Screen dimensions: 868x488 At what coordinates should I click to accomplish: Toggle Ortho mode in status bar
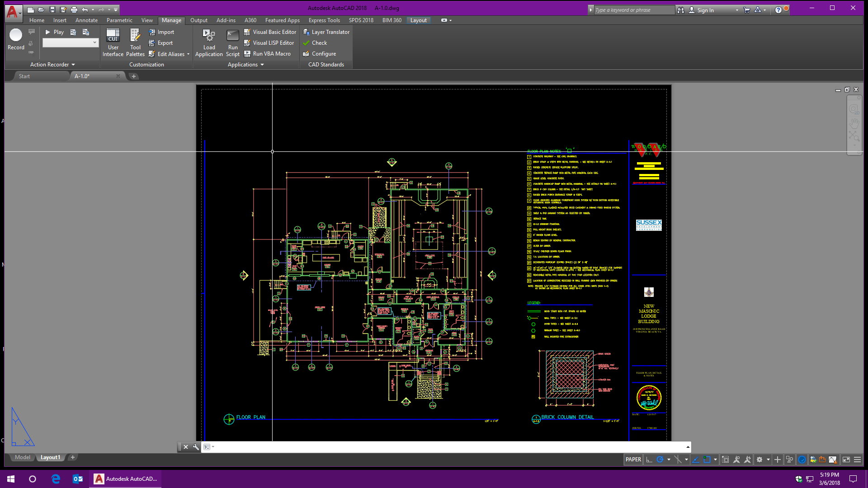[649, 459]
